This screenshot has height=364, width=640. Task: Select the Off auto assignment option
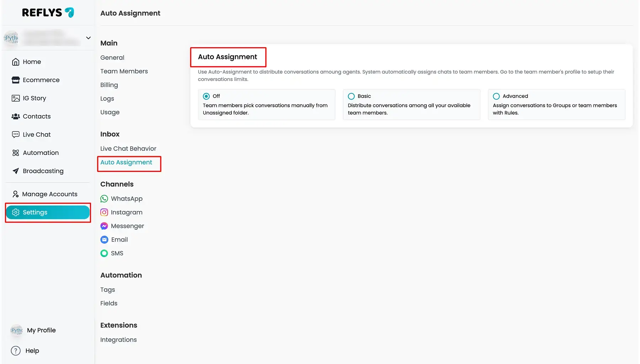tap(206, 96)
